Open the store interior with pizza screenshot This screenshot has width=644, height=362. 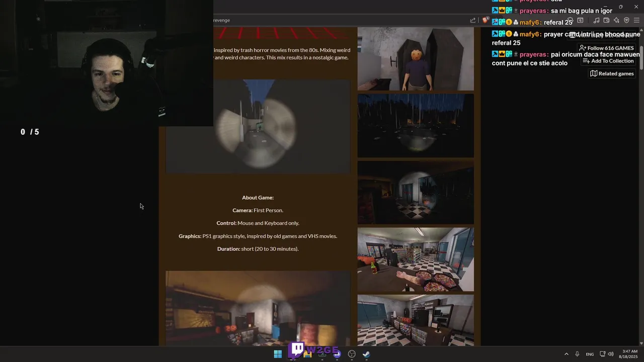point(416,259)
